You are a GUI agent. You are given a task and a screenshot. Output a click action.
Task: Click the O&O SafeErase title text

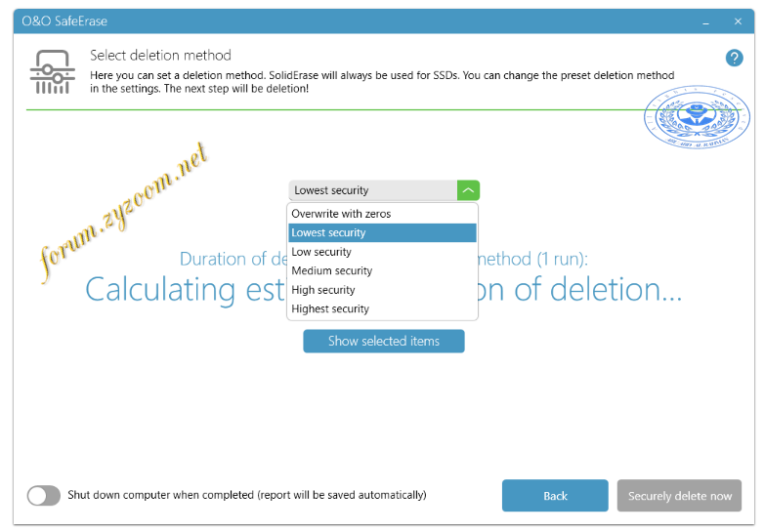pyautogui.click(x=64, y=20)
